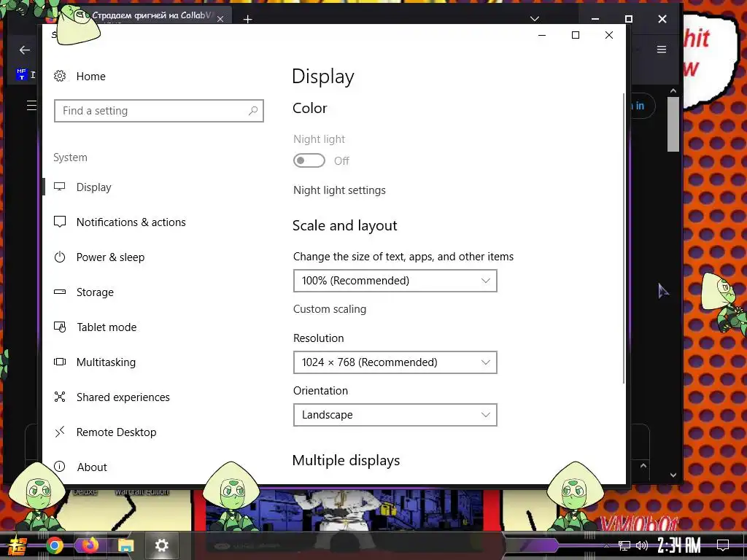Open Shared experiences settings page
Viewport: 747px width, 560px height.
click(123, 397)
